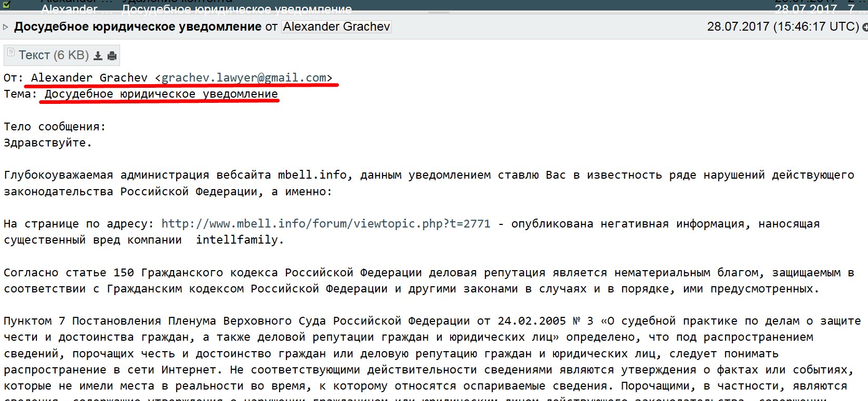This screenshot has width=868, height=401.
Task: Click the Тема subject line text
Action: (161, 94)
